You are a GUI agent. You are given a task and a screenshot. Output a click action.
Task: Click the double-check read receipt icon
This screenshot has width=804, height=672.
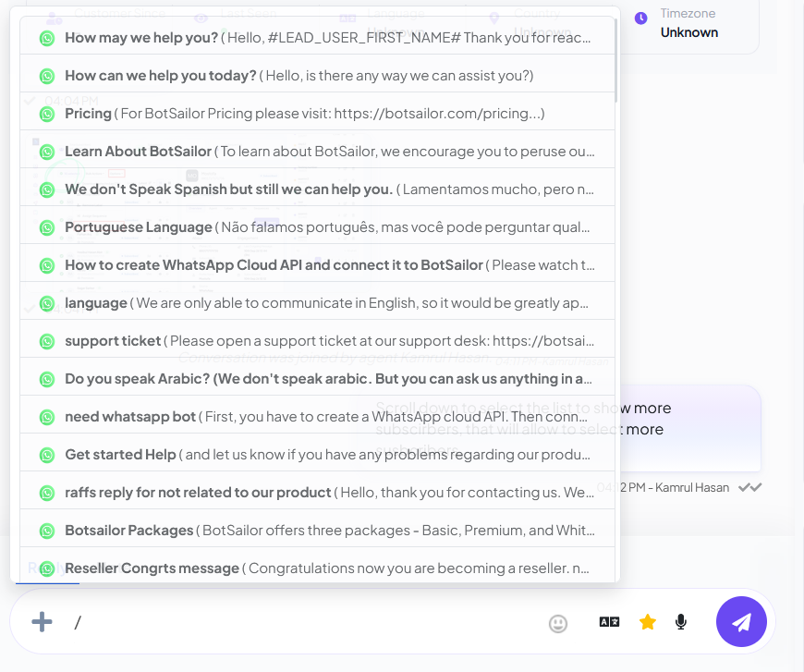pos(750,487)
